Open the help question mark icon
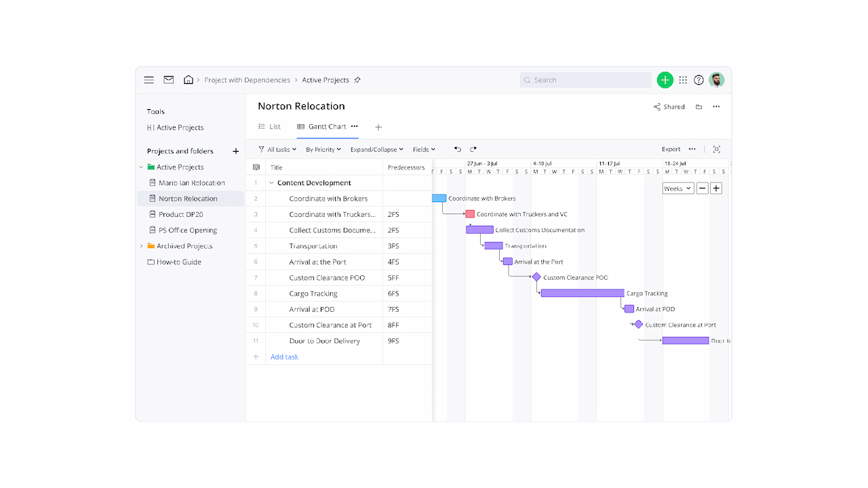 pos(698,79)
